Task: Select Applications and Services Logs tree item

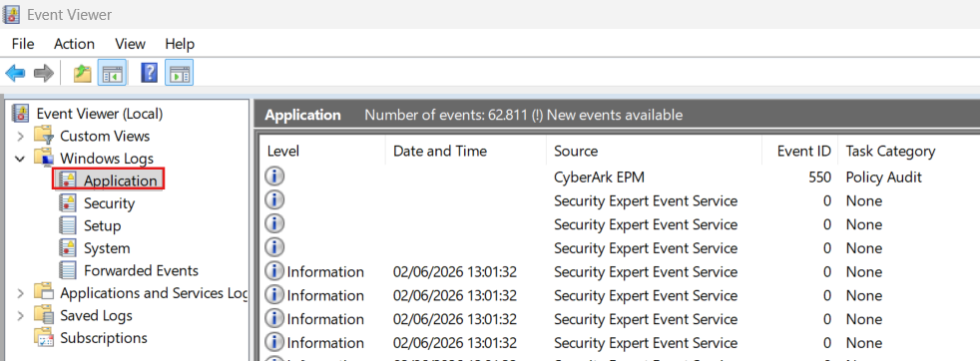Action: tap(154, 293)
